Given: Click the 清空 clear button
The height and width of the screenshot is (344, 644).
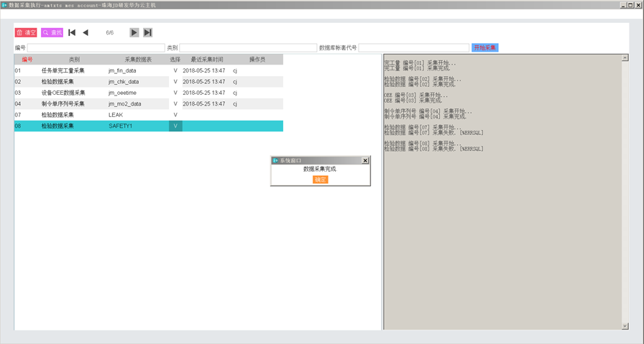Looking at the screenshot, I should (26, 32).
